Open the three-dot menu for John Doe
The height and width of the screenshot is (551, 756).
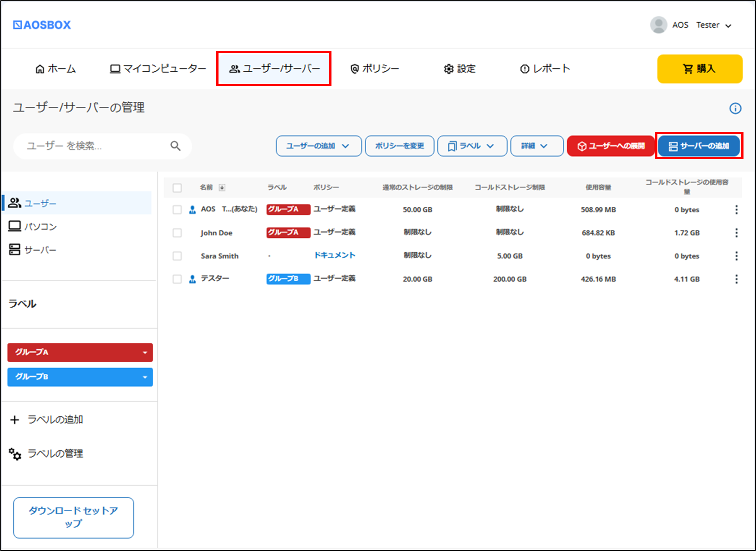coord(736,233)
